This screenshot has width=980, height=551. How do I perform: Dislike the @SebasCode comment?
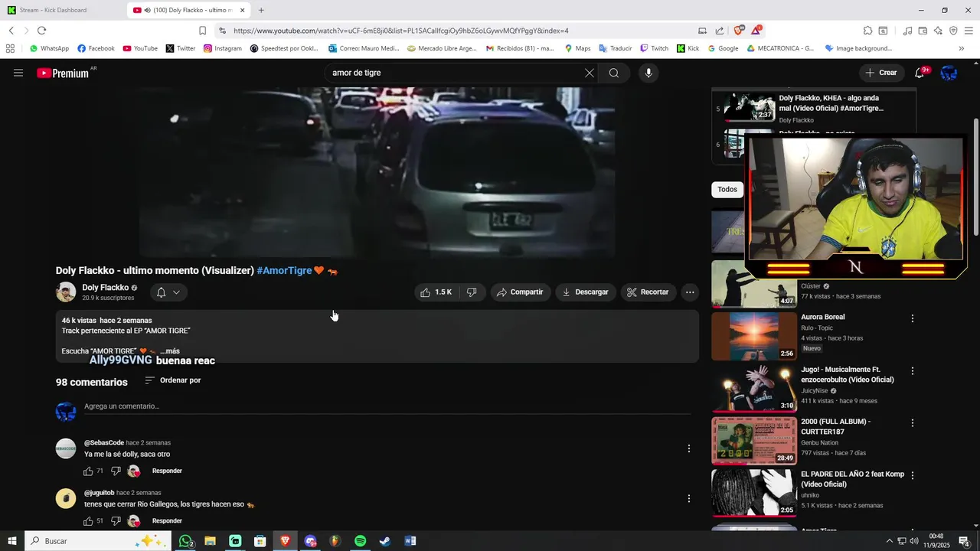pos(116,471)
